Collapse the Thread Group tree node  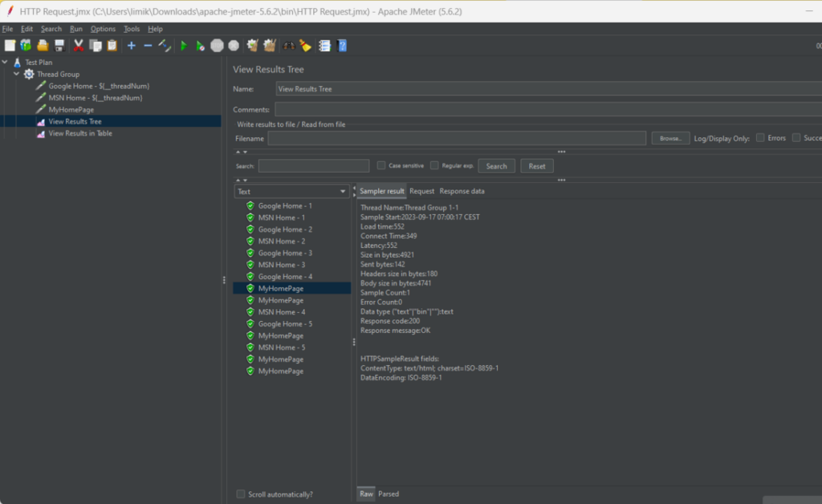(x=17, y=74)
